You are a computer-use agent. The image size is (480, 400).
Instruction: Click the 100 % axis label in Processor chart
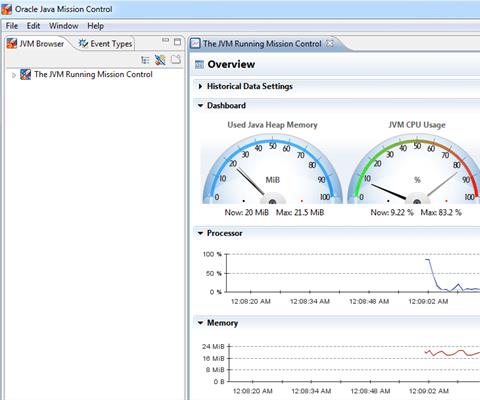[212, 254]
